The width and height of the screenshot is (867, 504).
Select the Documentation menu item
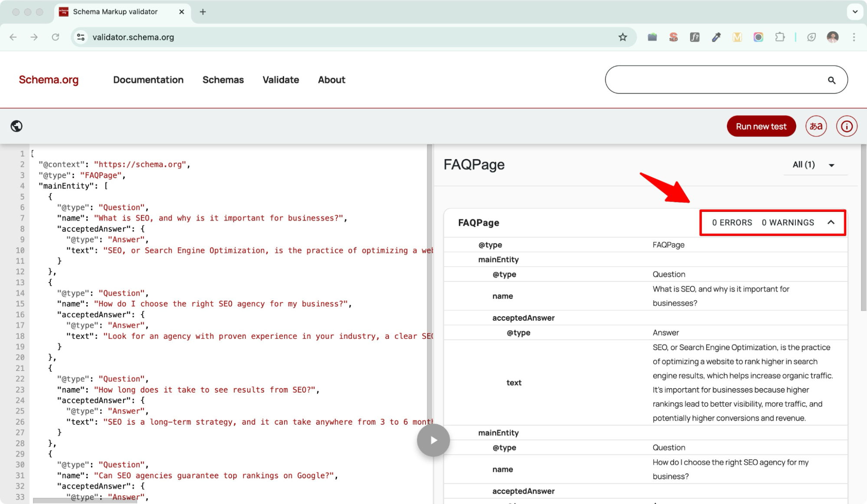(148, 80)
